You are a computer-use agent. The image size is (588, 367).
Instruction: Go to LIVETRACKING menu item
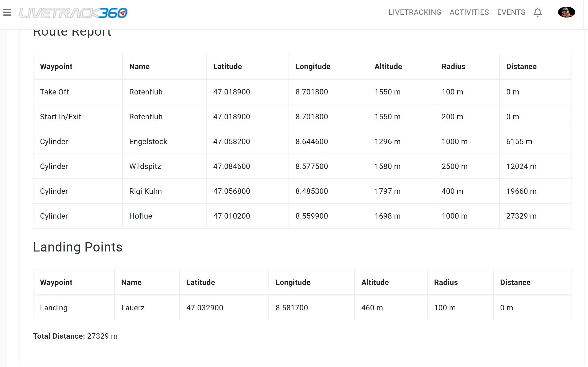(415, 12)
